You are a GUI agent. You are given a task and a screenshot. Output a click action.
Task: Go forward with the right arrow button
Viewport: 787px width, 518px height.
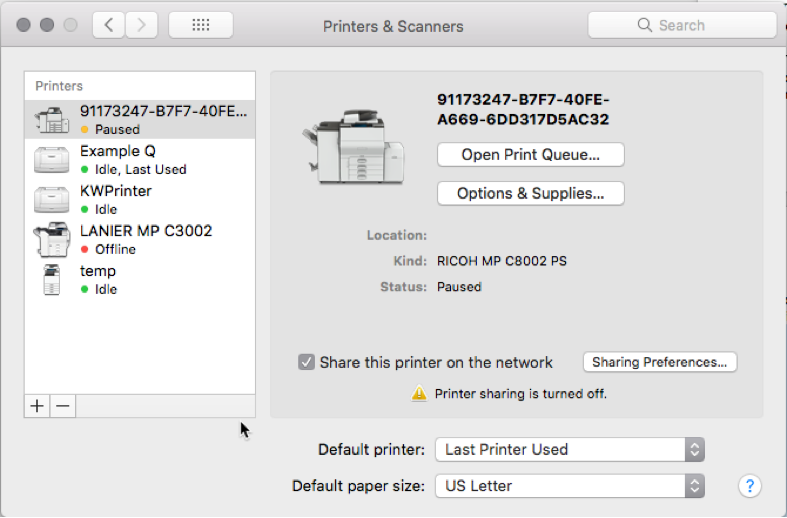(x=141, y=25)
